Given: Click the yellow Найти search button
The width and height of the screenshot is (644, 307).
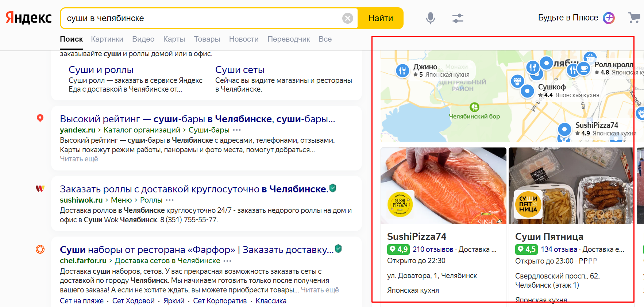Looking at the screenshot, I should 381,18.
